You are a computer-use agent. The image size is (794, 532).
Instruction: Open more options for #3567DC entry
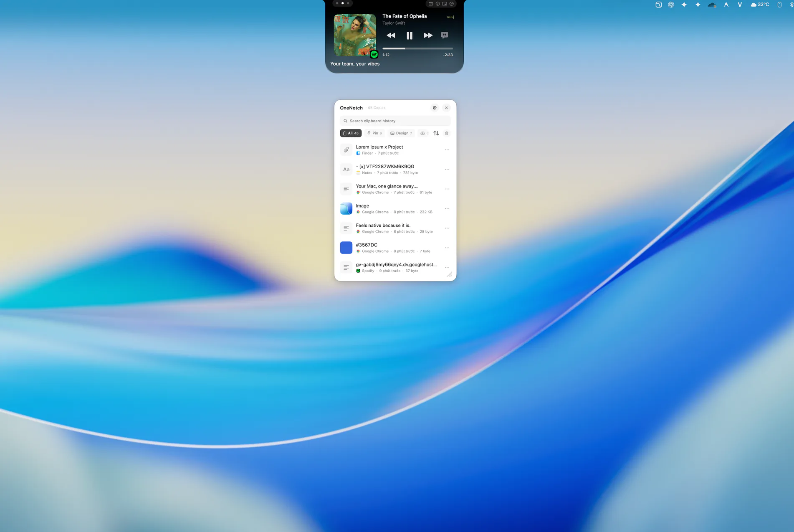pos(447,248)
